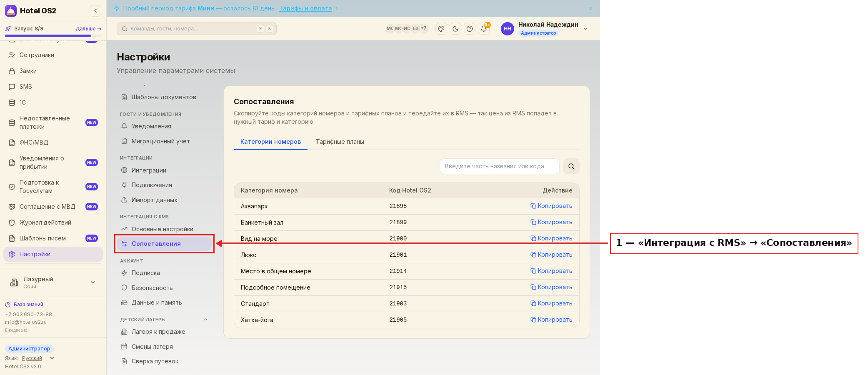Open the theme palette icon
868x375 pixels.
[441, 29]
